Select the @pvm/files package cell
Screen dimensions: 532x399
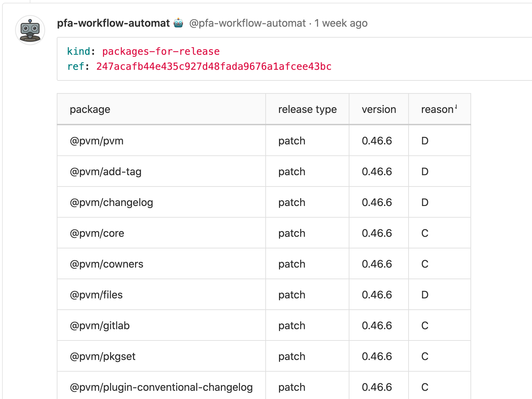[x=161, y=295]
